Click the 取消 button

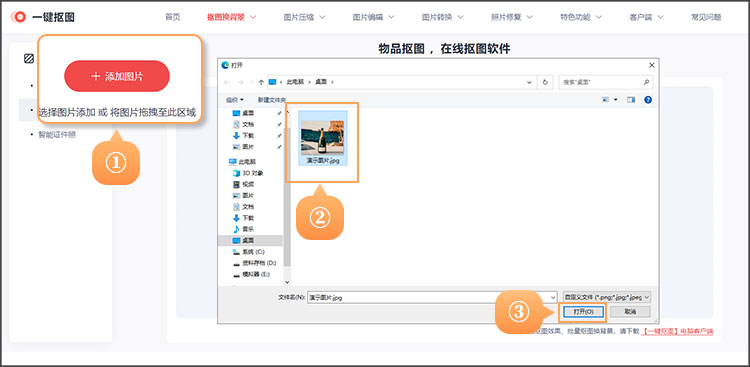630,311
